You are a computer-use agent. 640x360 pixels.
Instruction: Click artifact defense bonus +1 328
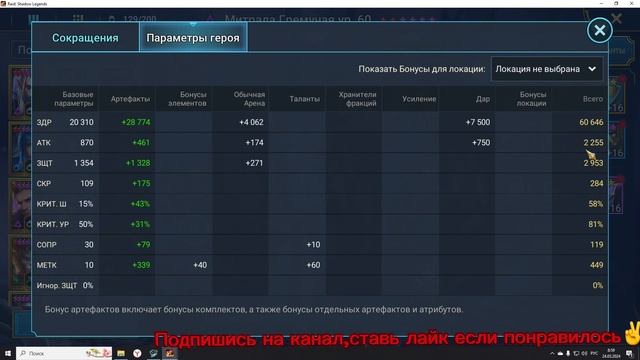138,163
